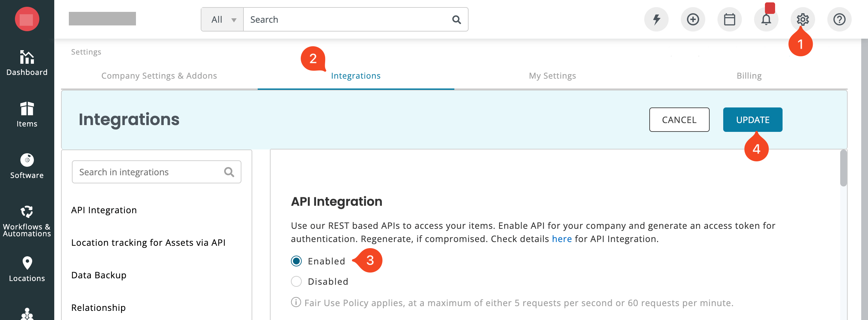Open the Software section

point(27,166)
